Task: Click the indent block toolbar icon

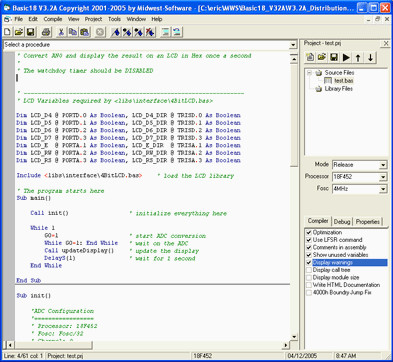Action: pyautogui.click(x=165, y=32)
